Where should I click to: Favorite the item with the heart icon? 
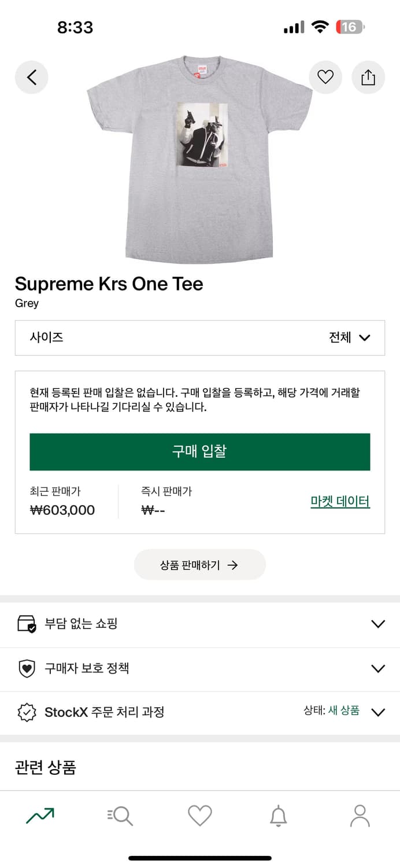[x=325, y=77]
